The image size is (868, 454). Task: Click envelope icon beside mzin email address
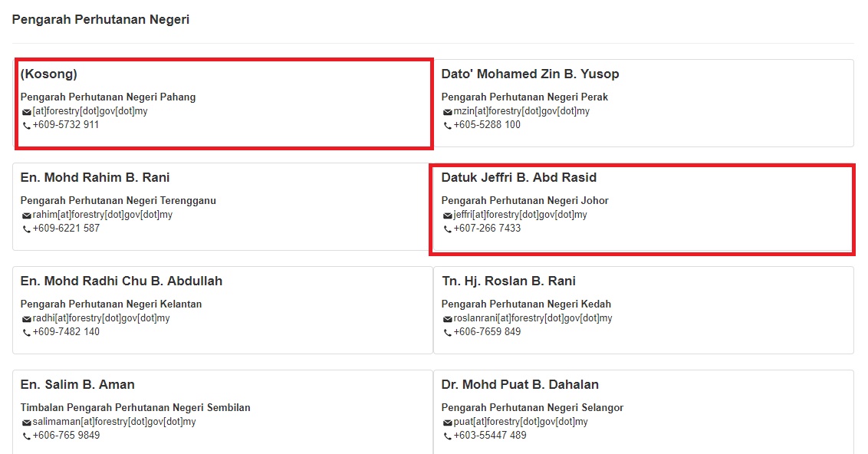pos(447,112)
